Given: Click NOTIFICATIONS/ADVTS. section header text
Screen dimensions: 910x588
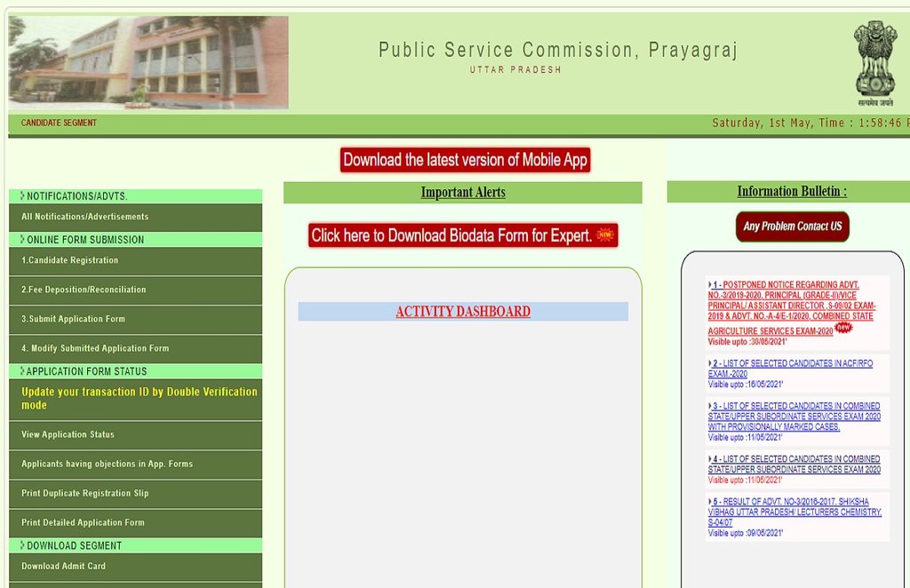Looking at the screenshot, I should coord(77,196).
